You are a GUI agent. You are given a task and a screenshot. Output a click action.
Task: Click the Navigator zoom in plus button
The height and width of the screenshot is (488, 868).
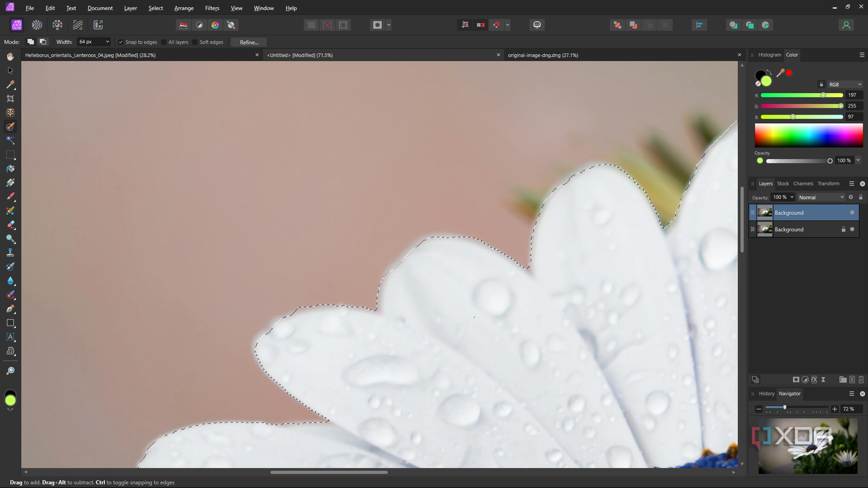[834, 409]
